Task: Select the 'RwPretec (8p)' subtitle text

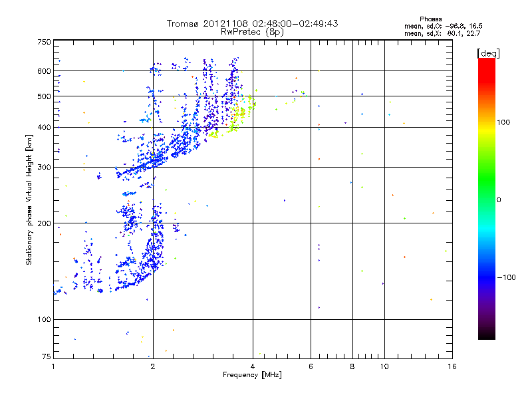Action: [252, 32]
